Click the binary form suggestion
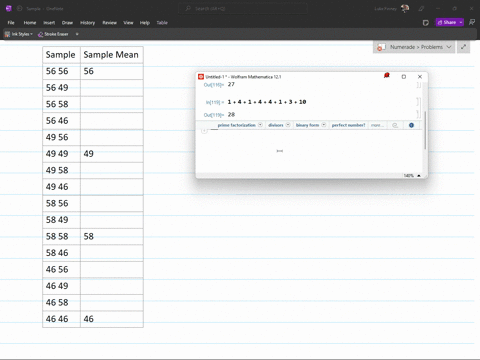Screen dimensions: 480x360 pyautogui.click(x=307, y=125)
